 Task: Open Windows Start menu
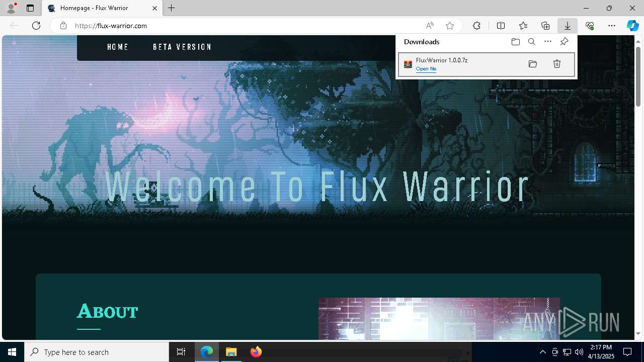pyautogui.click(x=12, y=352)
